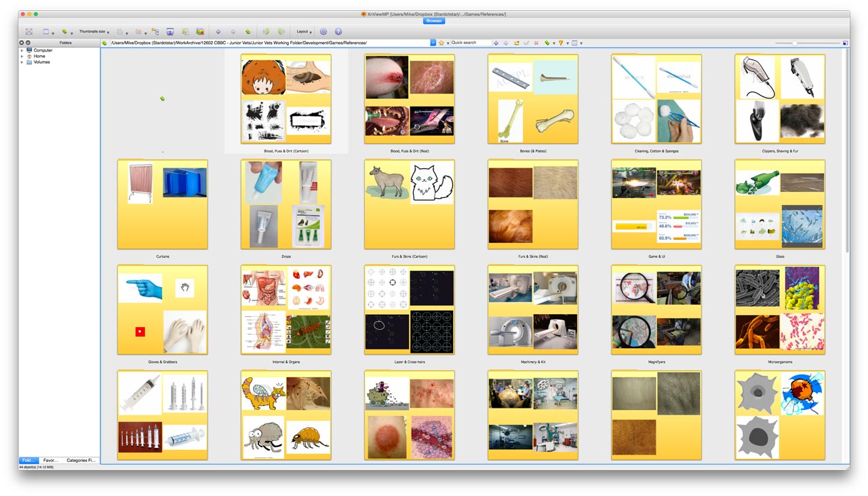Click the Quick search field

tap(470, 43)
